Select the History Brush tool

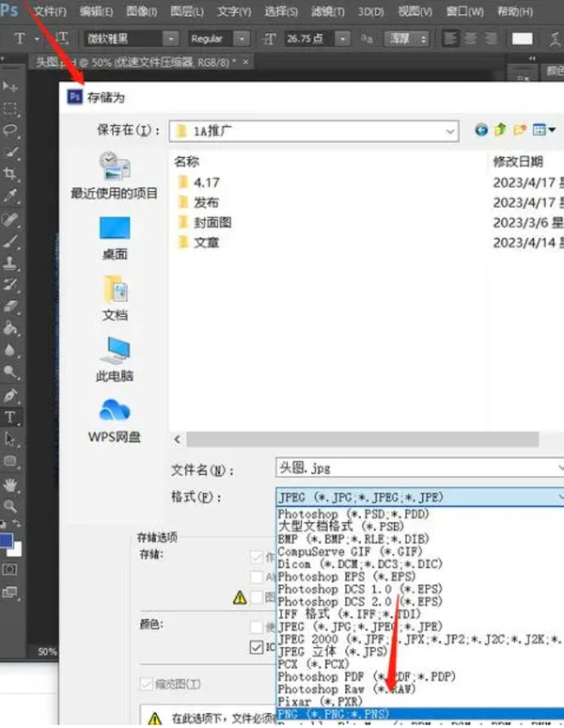pos(9,285)
